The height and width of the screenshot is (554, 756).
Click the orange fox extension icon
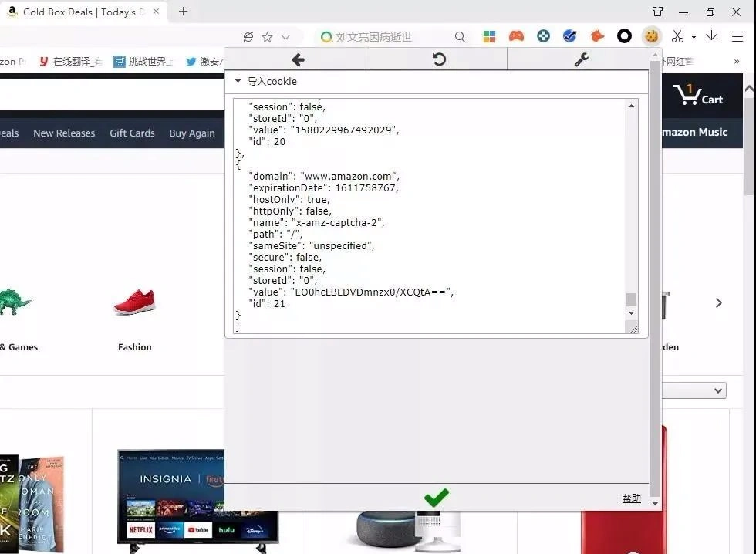pyautogui.click(x=597, y=36)
